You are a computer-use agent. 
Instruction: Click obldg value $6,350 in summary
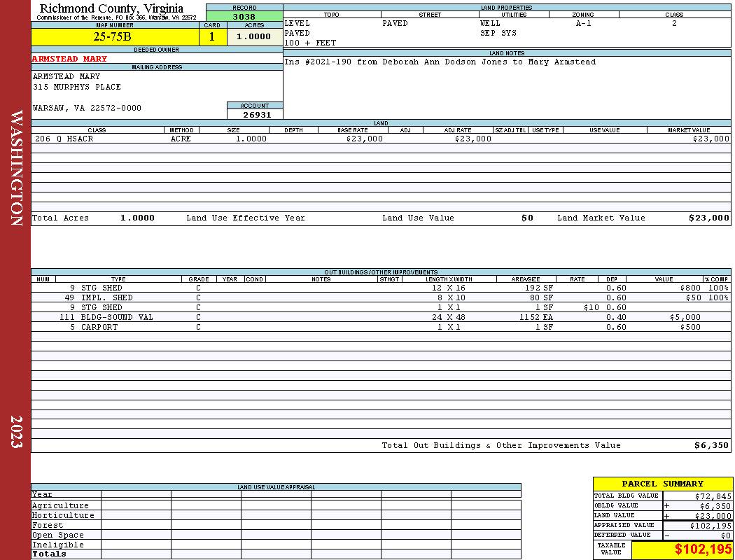point(715,506)
